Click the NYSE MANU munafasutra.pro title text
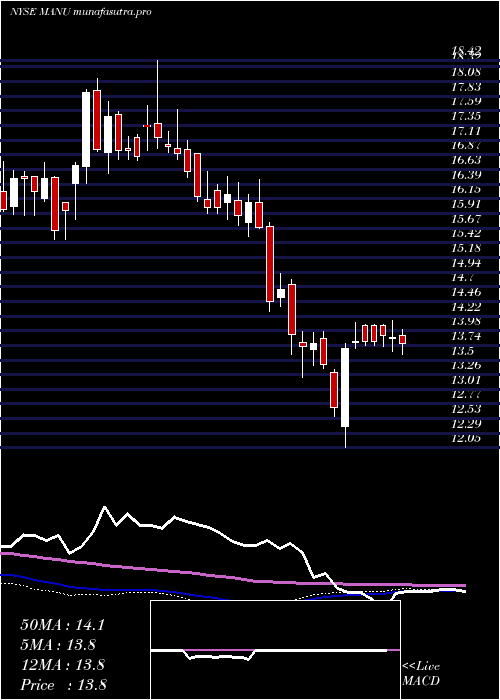 [x=81, y=12]
